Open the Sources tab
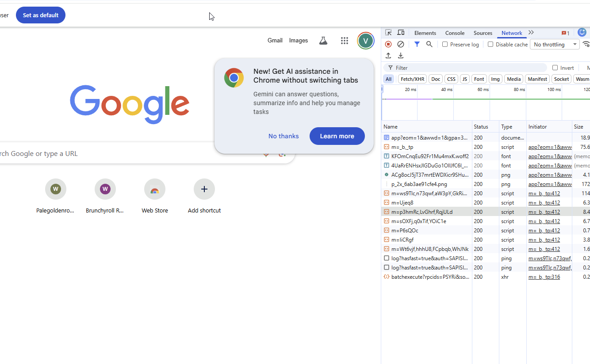Viewport: 590px width, 364px height. [483, 33]
